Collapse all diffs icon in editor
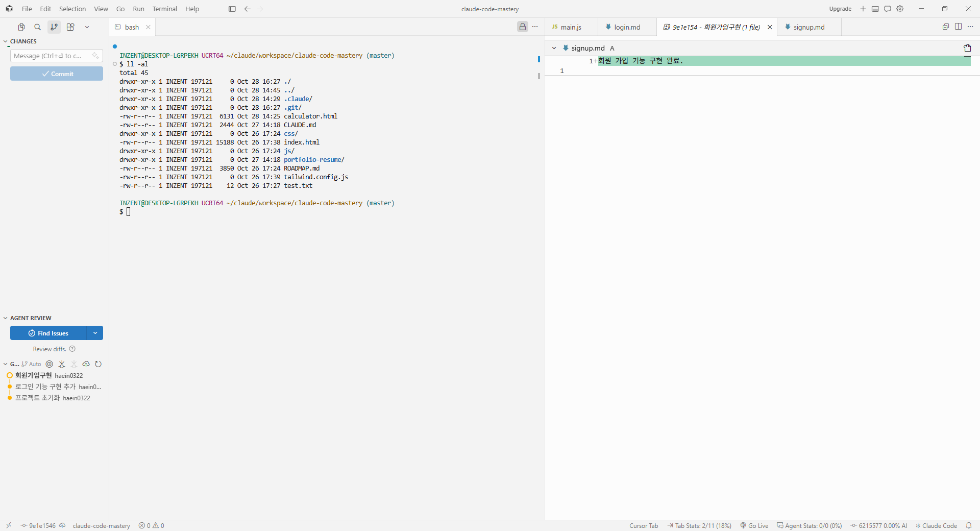980x531 pixels. pyautogui.click(x=946, y=27)
